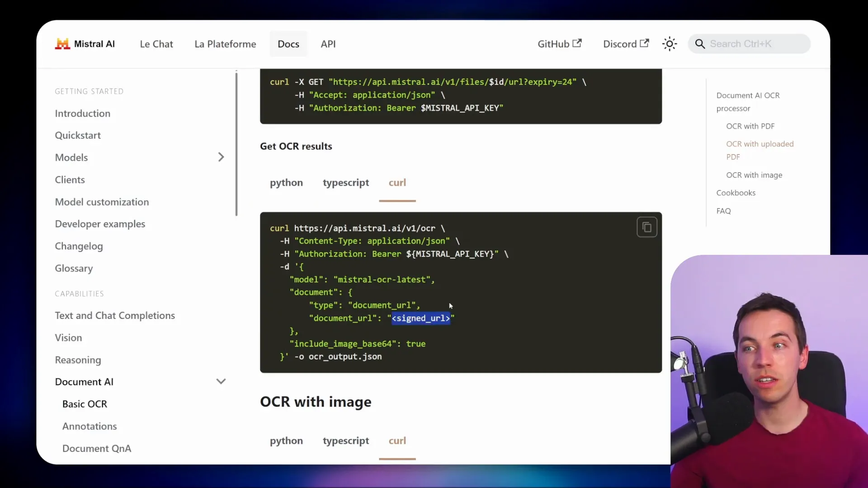
Task: Toggle the light/dark theme sun icon
Action: point(670,44)
